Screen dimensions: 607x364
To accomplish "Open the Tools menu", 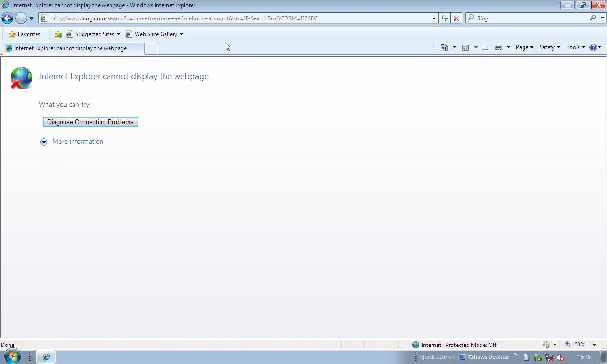I will [x=576, y=47].
